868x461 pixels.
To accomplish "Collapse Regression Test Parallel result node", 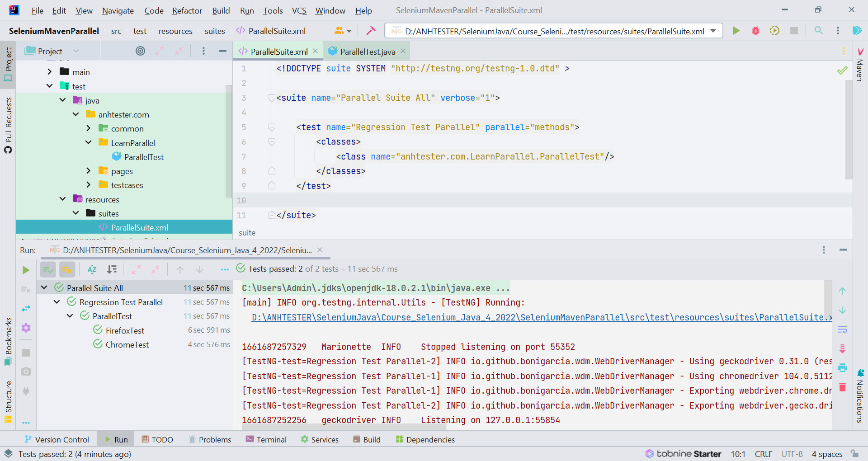I will point(57,302).
